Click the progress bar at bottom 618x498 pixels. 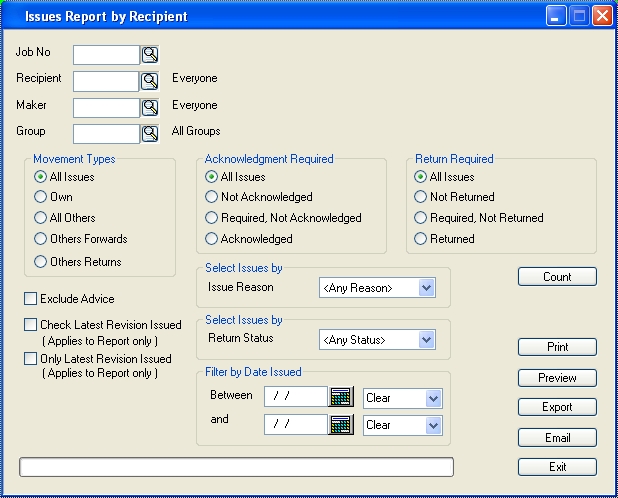click(236, 467)
